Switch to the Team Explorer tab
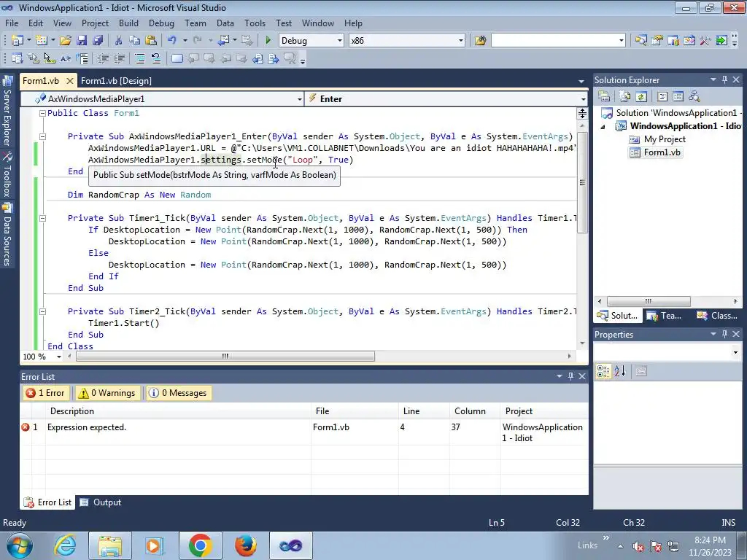Image resolution: width=747 pixels, height=560 pixels. 665,315
